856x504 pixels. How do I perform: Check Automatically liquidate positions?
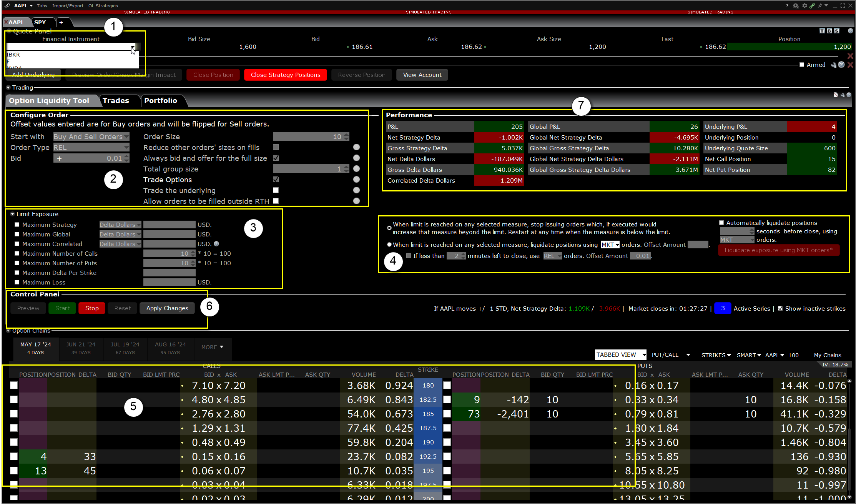(x=721, y=223)
